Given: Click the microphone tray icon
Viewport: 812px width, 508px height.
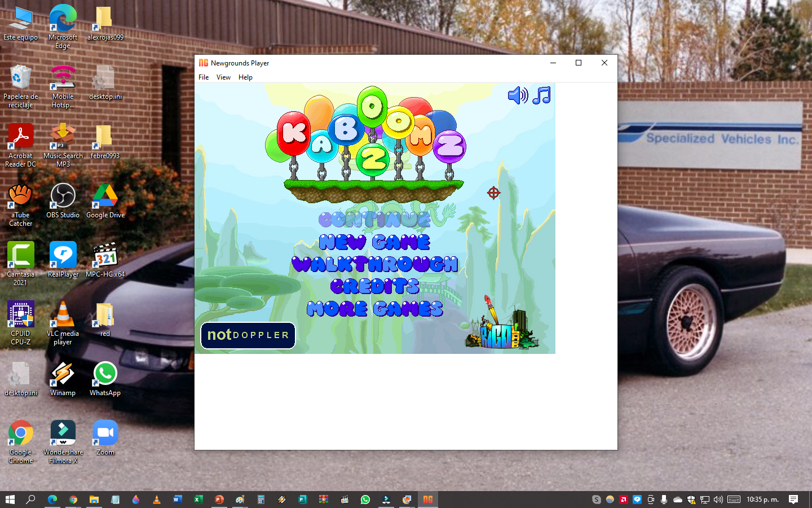Looking at the screenshot, I should click(x=664, y=500).
